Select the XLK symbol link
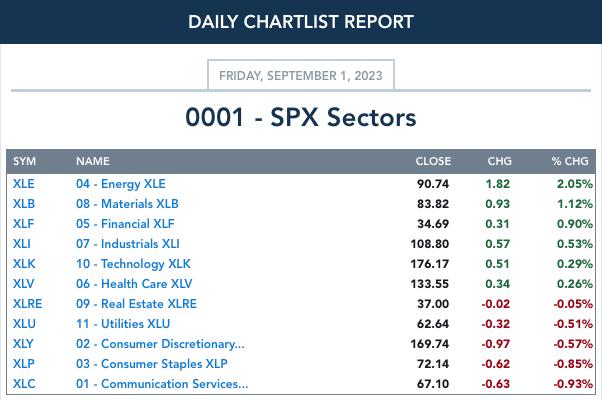Screen dimensions: 602x400 tap(24, 264)
